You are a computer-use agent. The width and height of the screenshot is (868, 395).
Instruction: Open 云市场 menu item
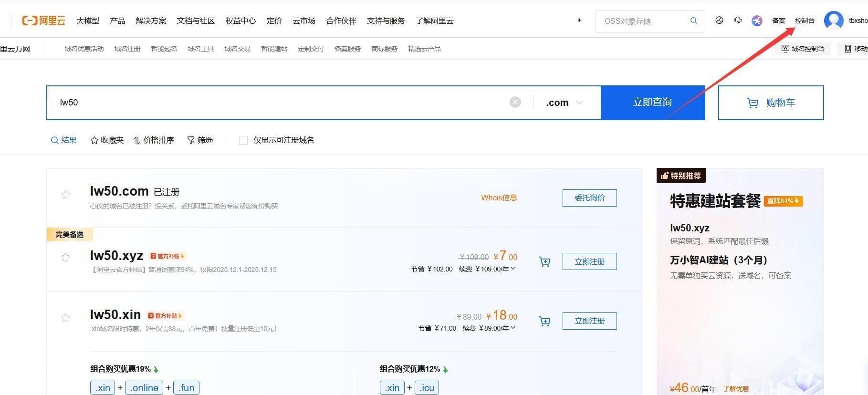coord(304,21)
